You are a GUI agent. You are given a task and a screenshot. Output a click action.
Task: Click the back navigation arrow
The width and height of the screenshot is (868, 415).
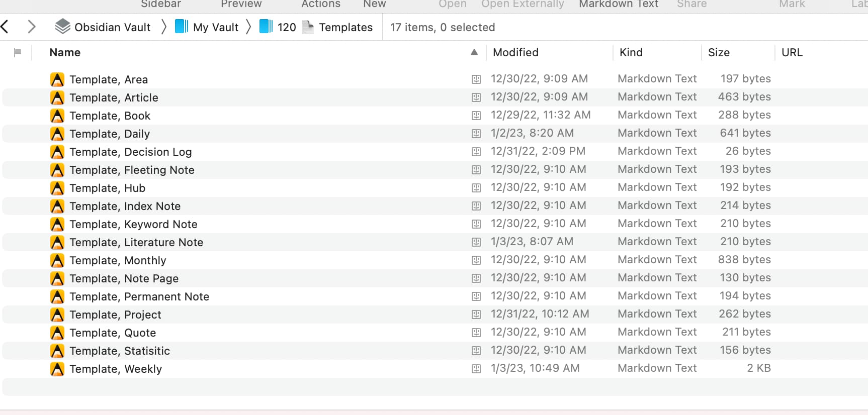tap(5, 27)
